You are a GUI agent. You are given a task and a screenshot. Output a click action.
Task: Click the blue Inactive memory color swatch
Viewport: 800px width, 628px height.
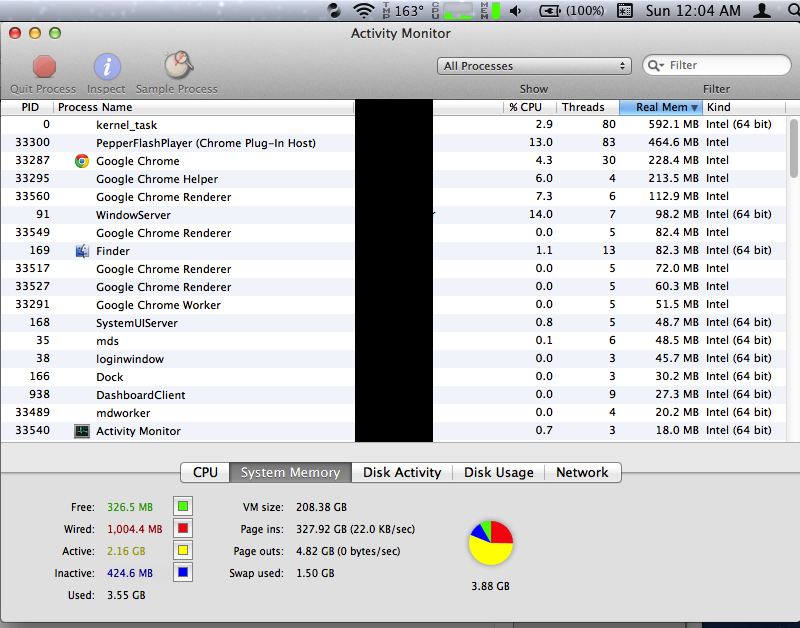click(x=183, y=572)
